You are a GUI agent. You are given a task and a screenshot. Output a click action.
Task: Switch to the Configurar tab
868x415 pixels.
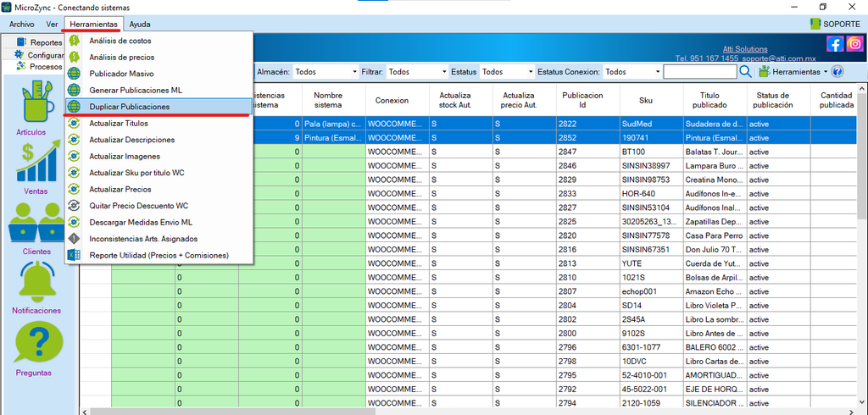coord(38,55)
